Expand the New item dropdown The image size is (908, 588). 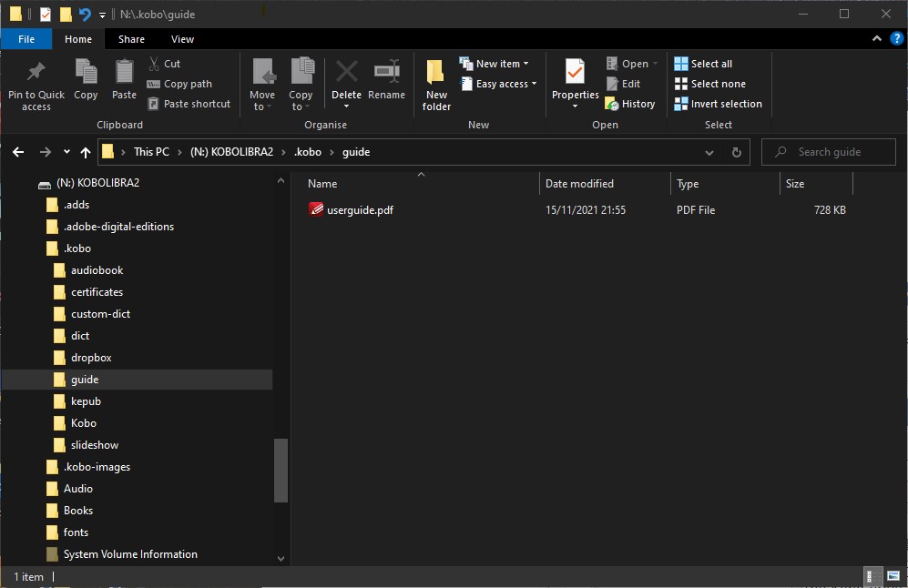click(x=499, y=64)
